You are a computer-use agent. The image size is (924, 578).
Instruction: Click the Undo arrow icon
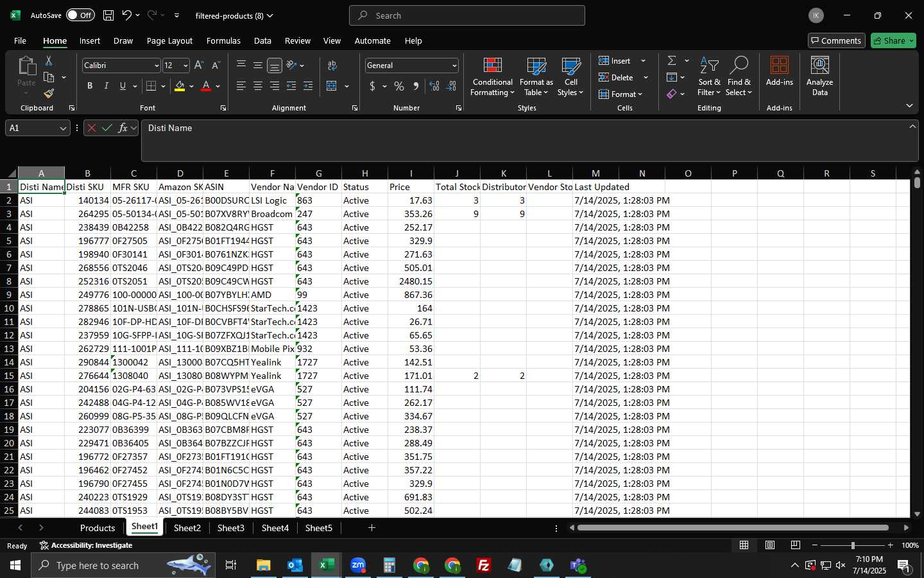pyautogui.click(x=127, y=15)
